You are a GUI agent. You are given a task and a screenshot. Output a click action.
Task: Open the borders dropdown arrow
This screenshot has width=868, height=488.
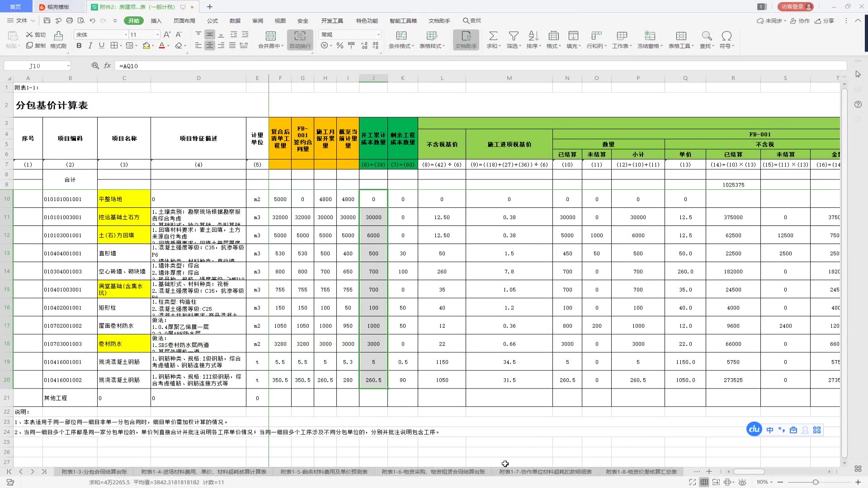tap(121, 46)
